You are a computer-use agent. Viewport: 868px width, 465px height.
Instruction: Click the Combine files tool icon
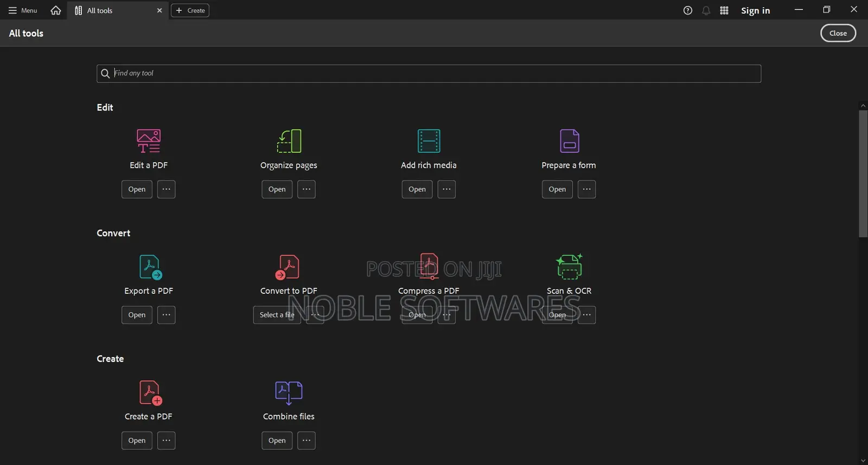(289, 393)
